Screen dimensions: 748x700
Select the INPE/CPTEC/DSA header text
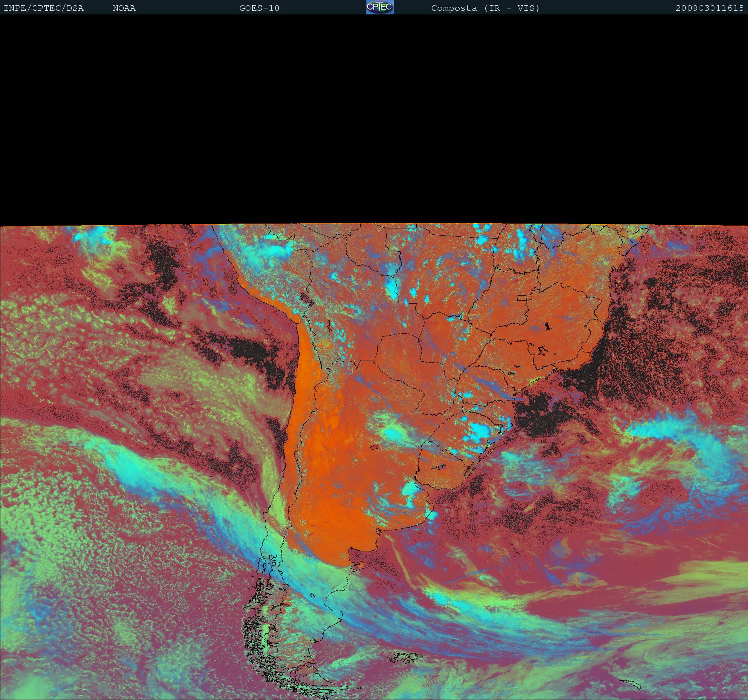pyautogui.click(x=44, y=8)
